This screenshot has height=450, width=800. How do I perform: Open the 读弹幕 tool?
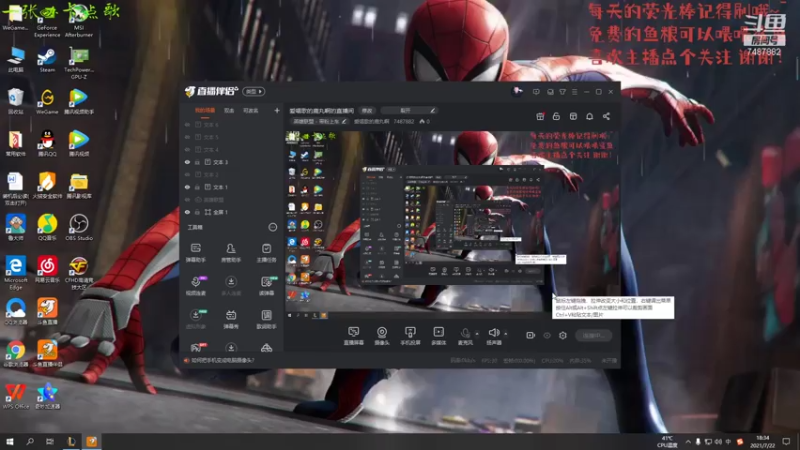pos(266,286)
